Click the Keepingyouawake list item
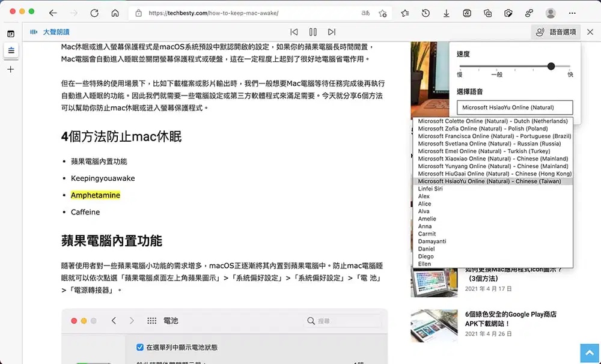 [103, 178]
